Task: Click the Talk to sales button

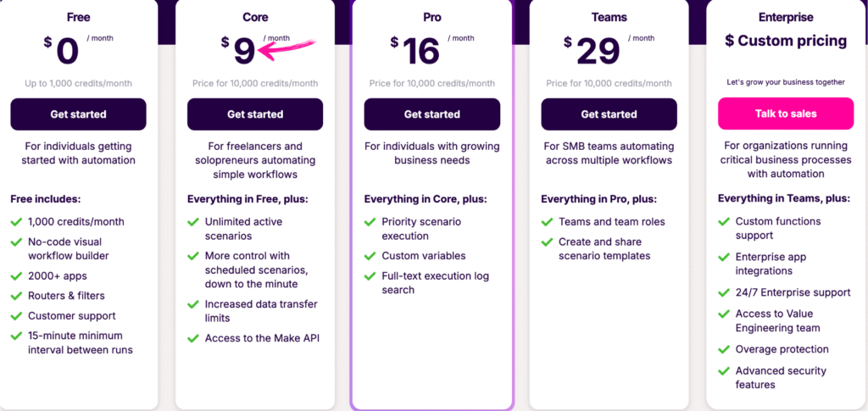Action: pyautogui.click(x=786, y=114)
